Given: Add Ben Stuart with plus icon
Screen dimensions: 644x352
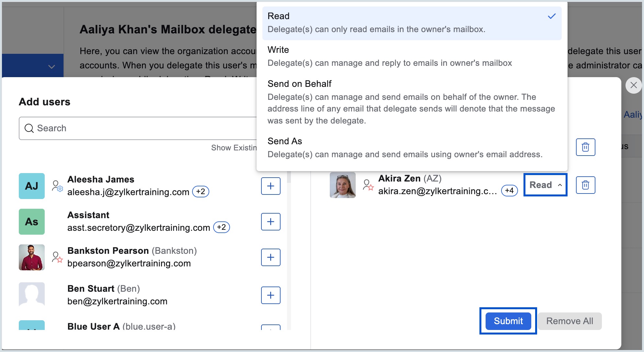Looking at the screenshot, I should coord(270,295).
